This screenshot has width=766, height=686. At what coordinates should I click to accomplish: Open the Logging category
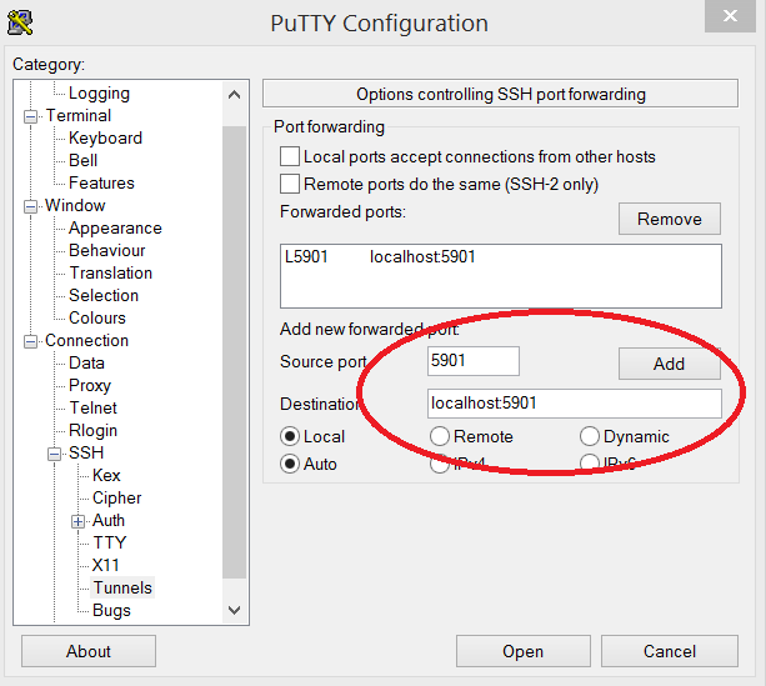point(99,93)
